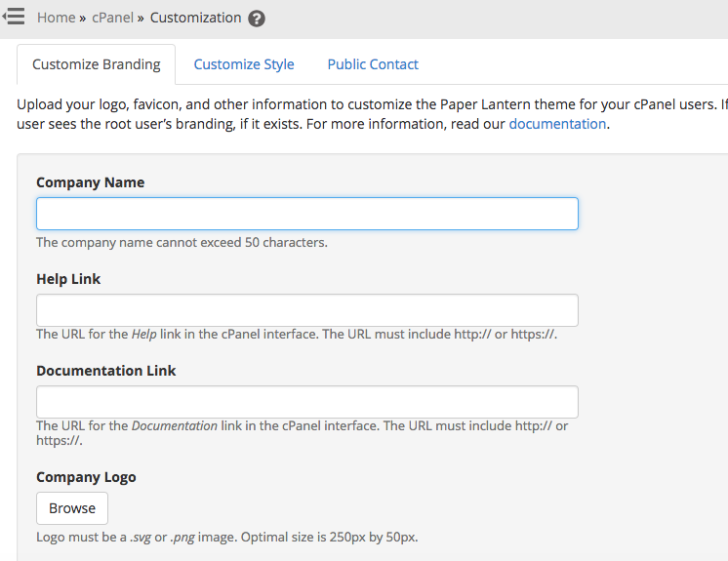Click into the Help Link URL field
728x561 pixels.
(306, 310)
